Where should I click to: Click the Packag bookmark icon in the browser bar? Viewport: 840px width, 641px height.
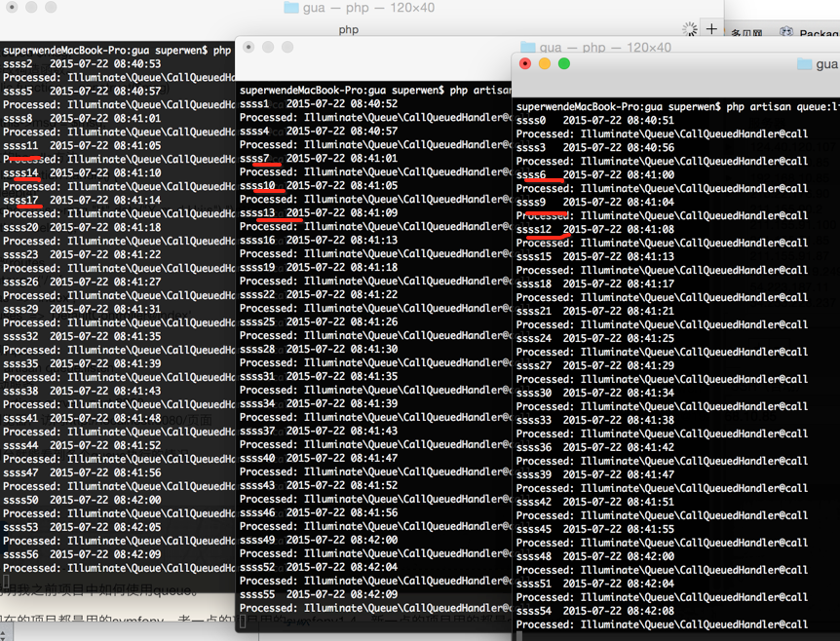[786, 32]
